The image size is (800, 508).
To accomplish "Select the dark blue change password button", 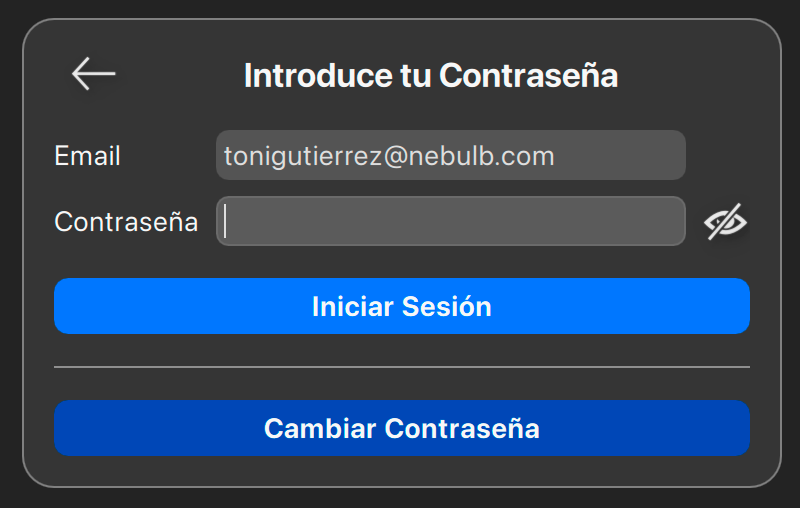I will [401, 428].
